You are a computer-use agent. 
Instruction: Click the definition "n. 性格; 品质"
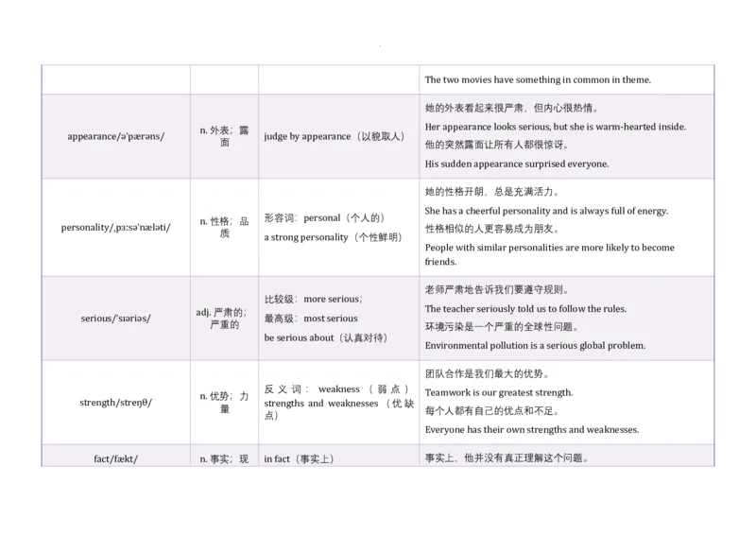pyautogui.click(x=224, y=227)
